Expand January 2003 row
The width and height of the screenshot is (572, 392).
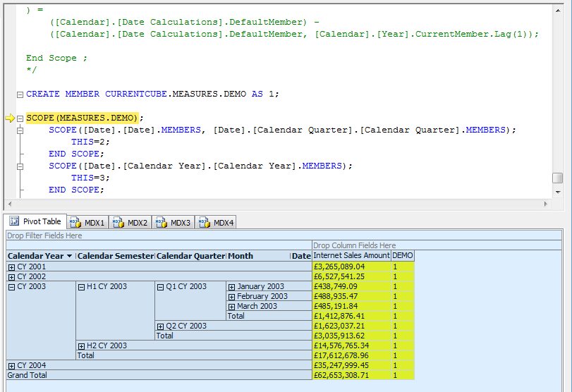231,287
